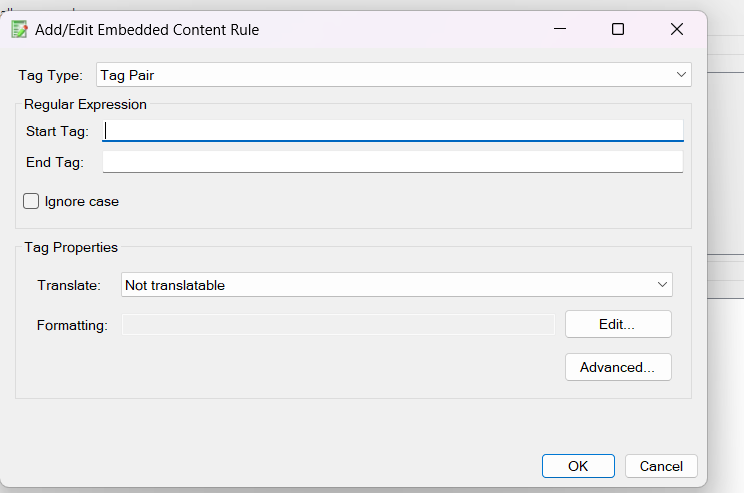Viewport: 744px width, 493px height.
Task: Close the dialog with the X button
Action: (677, 29)
